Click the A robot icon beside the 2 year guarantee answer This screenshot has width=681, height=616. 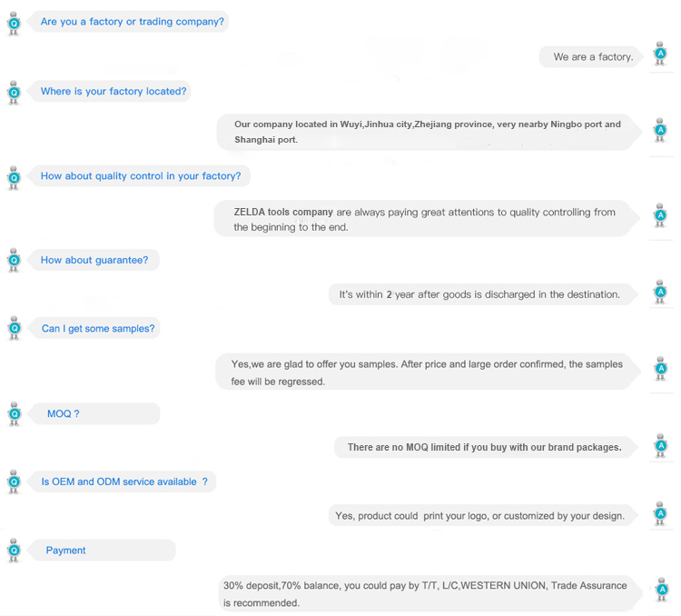point(661,293)
